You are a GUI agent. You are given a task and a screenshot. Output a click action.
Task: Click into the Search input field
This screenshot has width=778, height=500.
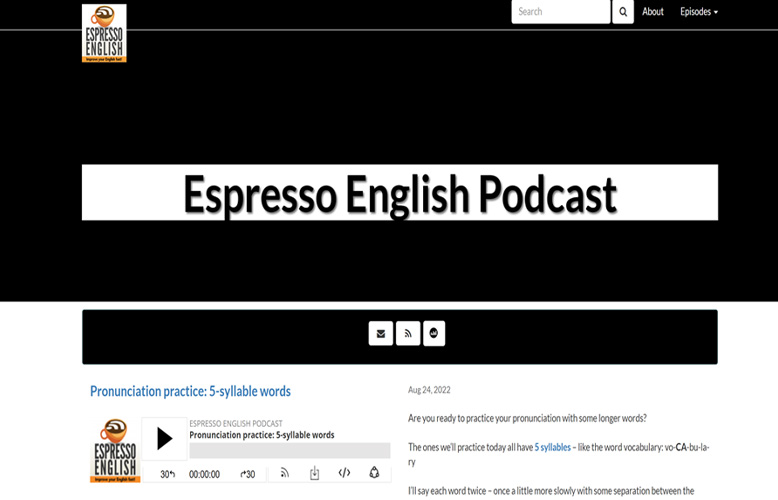click(560, 12)
